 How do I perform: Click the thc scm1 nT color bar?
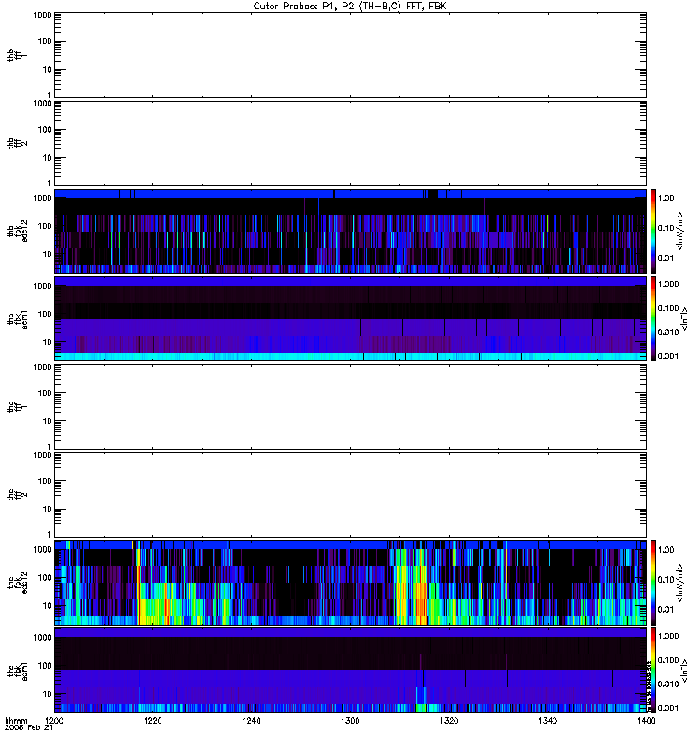point(655,669)
